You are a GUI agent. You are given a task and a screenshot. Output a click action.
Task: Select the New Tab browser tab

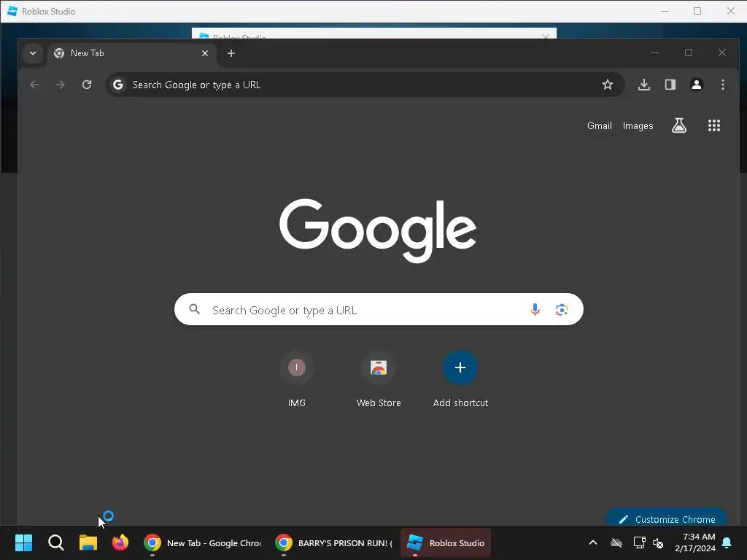(x=131, y=53)
